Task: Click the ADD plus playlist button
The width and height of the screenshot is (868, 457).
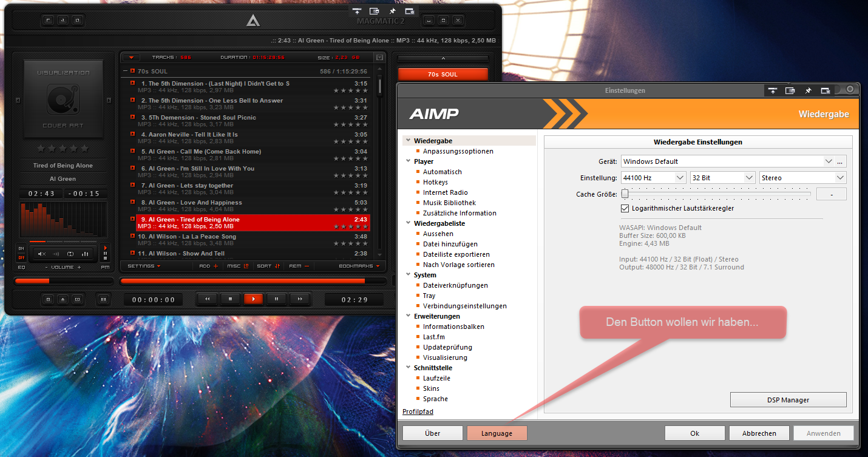Action: click(208, 266)
